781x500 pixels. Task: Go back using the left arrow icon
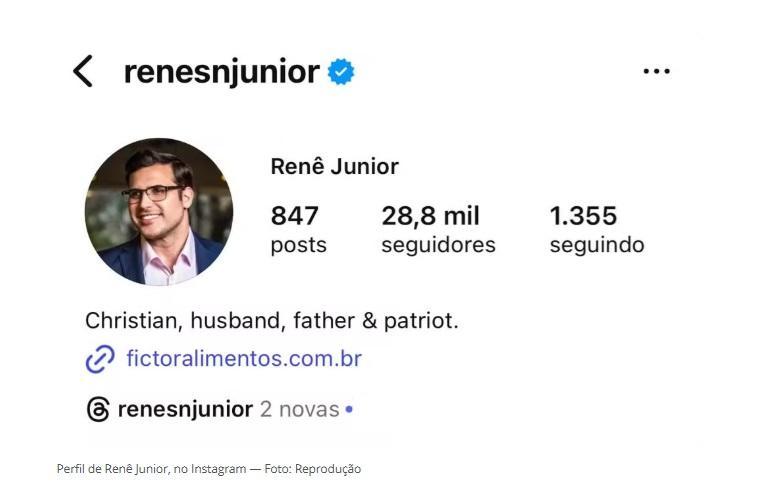pos(83,71)
